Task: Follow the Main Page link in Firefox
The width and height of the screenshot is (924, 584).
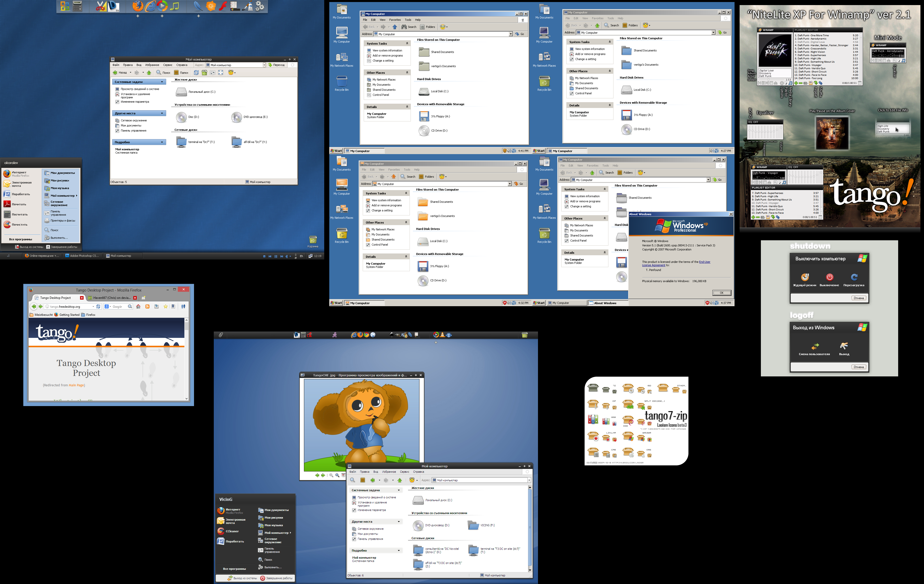Action: (x=76, y=385)
